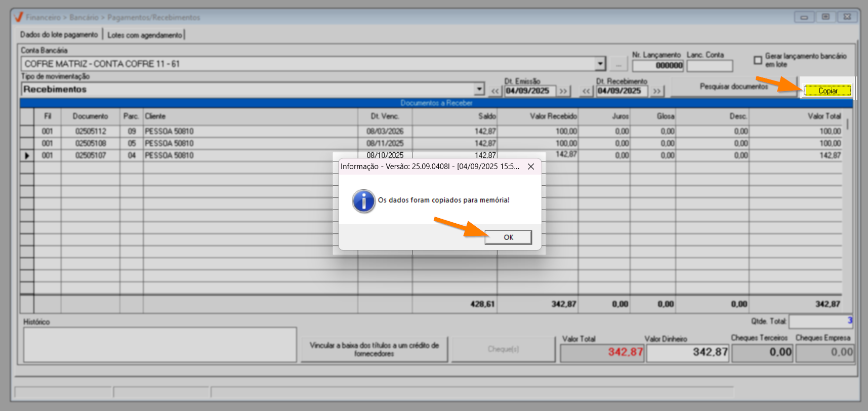Click the ellipsis button beside Conta Bancária

618,64
